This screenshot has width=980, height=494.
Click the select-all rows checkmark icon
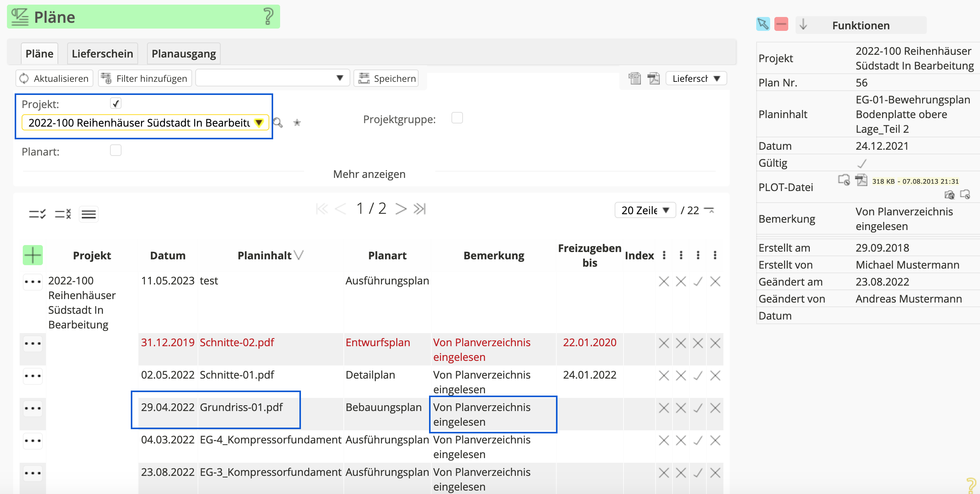pyautogui.click(x=37, y=214)
